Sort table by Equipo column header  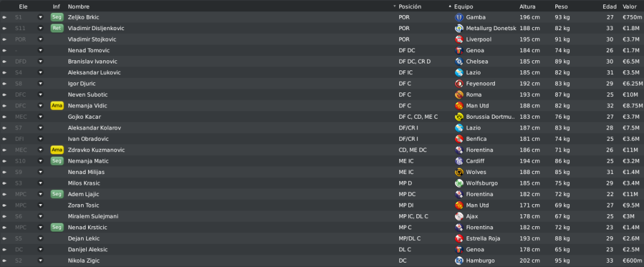464,6
